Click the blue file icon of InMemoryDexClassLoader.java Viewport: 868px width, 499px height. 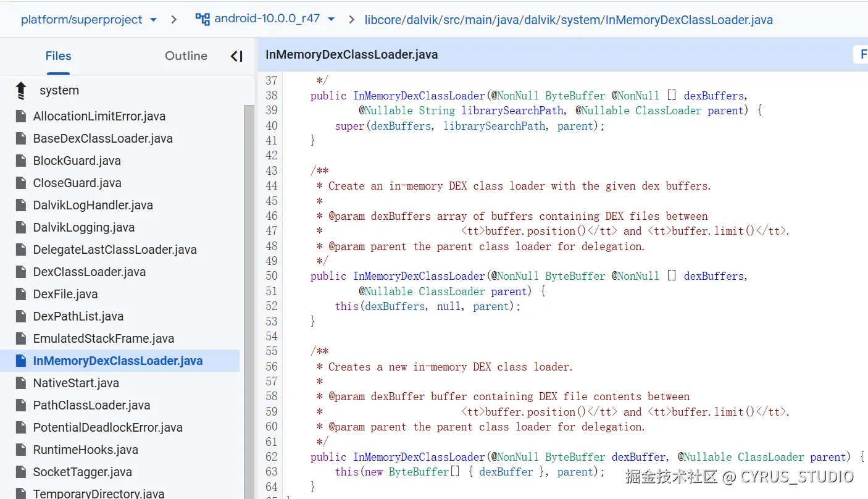click(x=20, y=361)
